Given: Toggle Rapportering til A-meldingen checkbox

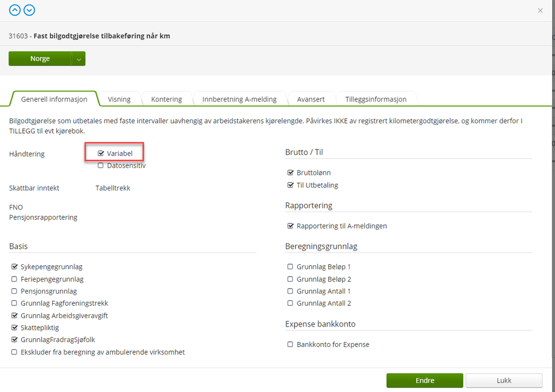Looking at the screenshot, I should coord(291,226).
